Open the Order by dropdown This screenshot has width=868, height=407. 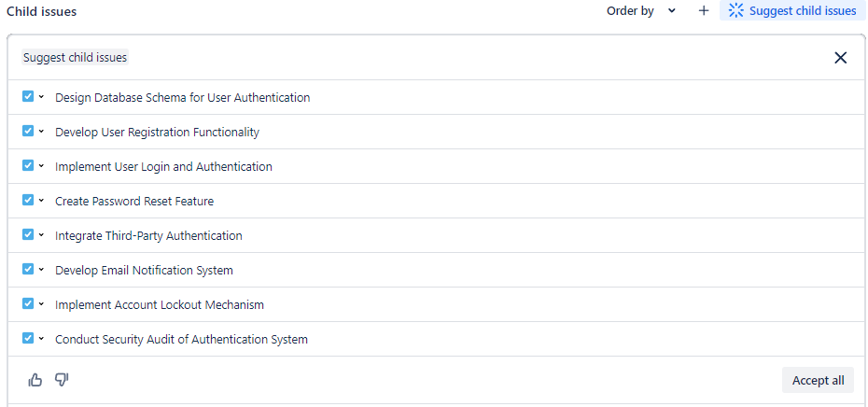642,11
